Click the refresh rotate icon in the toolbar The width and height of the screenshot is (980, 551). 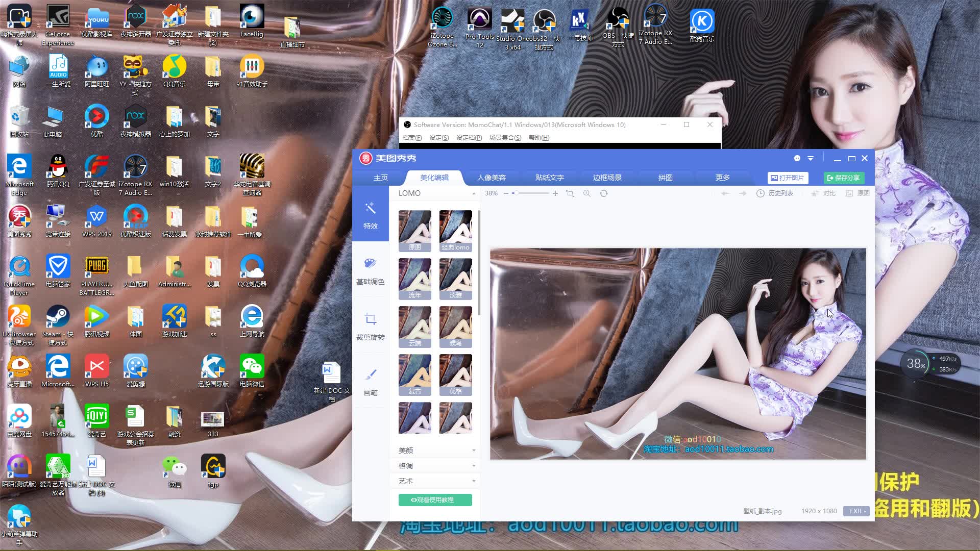604,193
